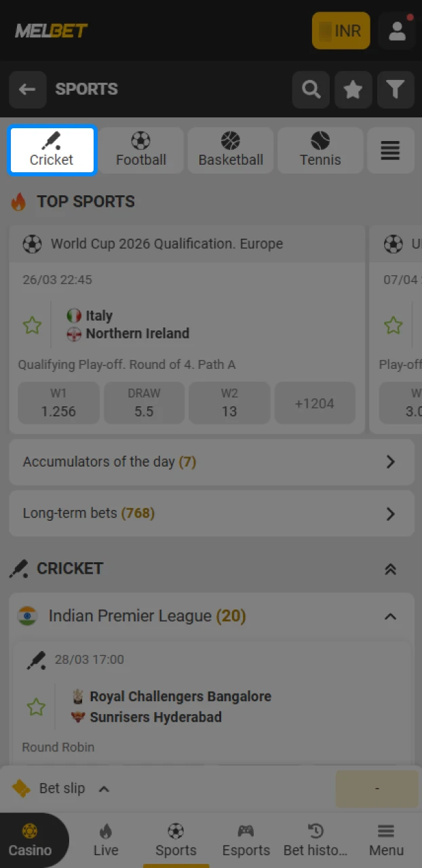Favorite the Royal Challengers Bangalore match
Screen dimensions: 422x868
[35, 707]
